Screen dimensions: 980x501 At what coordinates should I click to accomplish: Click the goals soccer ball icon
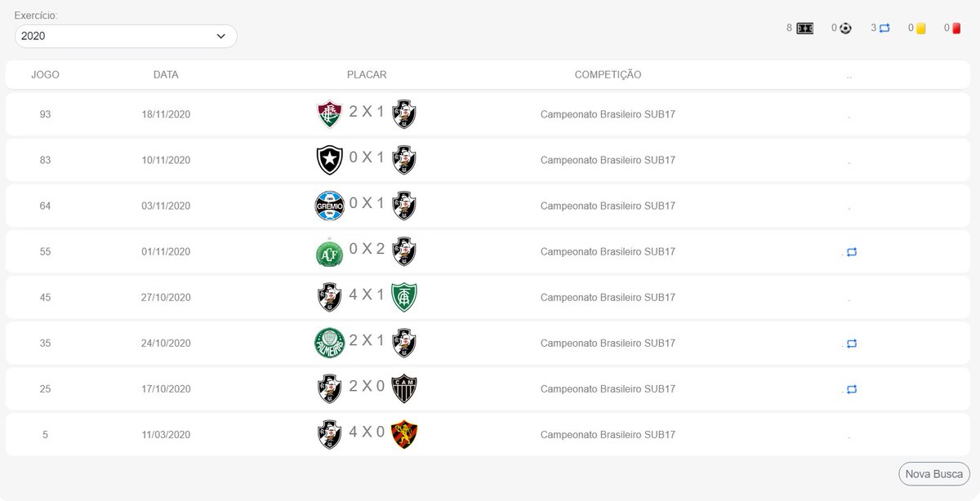pyautogui.click(x=845, y=29)
